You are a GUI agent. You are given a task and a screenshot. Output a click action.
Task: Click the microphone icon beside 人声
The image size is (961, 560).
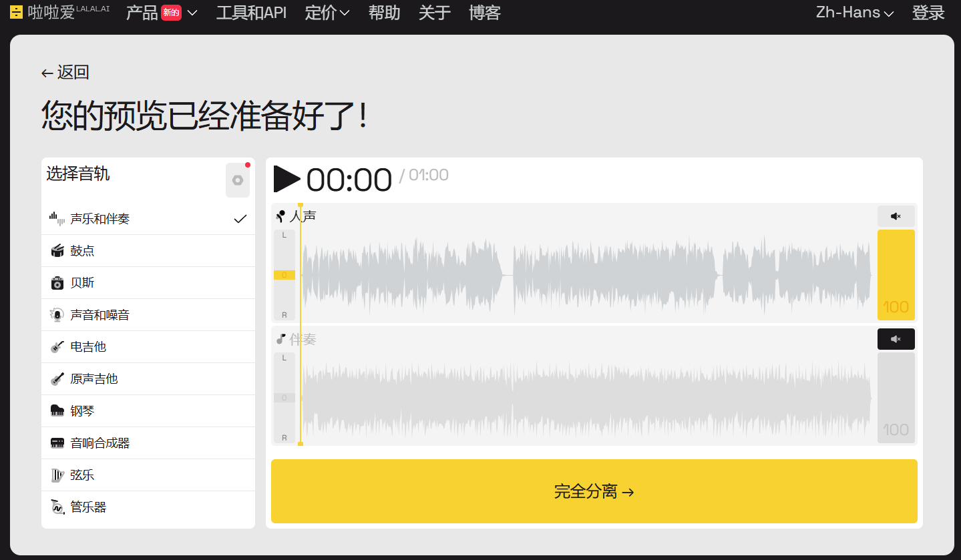click(282, 215)
